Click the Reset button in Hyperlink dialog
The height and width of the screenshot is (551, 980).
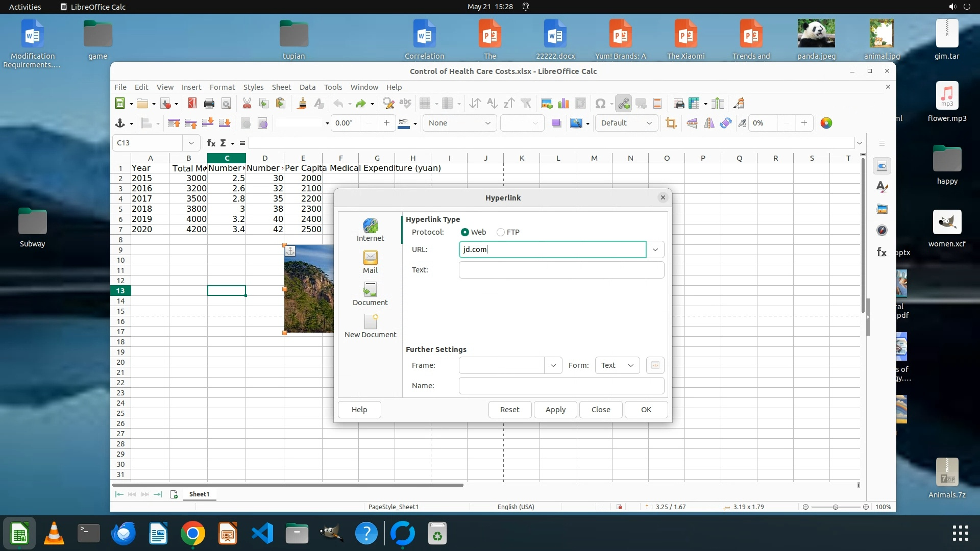coord(509,410)
